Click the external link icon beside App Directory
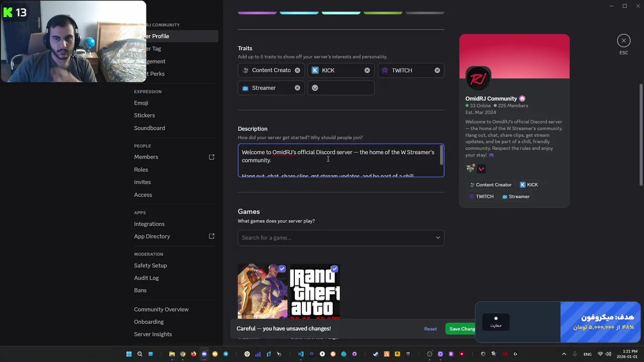The width and height of the screenshot is (644, 362). 212,236
